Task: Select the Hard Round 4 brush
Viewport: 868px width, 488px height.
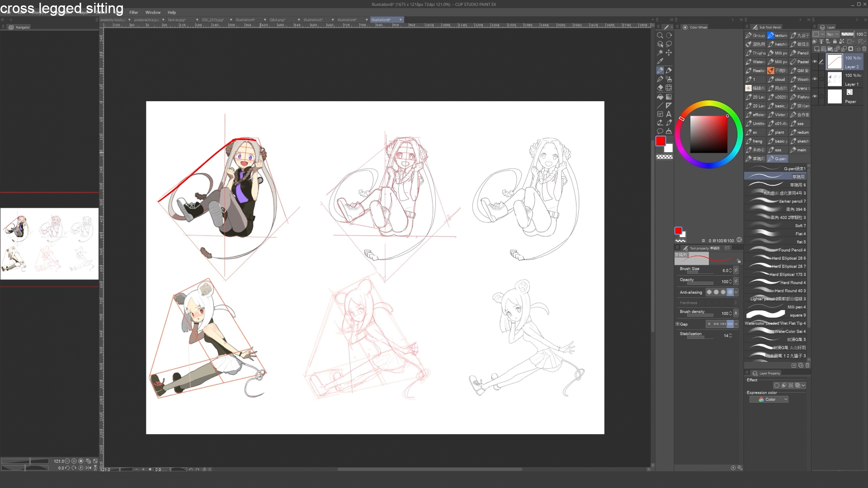Action: point(775,282)
